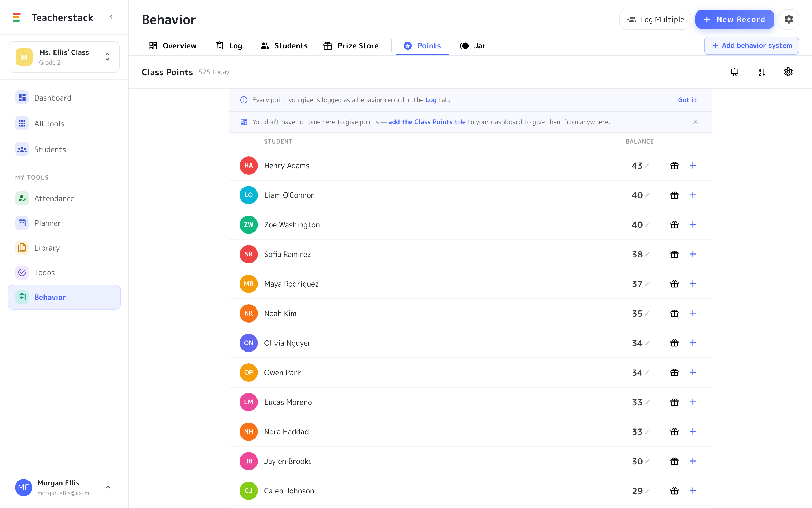Give Nora Haddad a point
812x508 pixels.
pos(693,432)
